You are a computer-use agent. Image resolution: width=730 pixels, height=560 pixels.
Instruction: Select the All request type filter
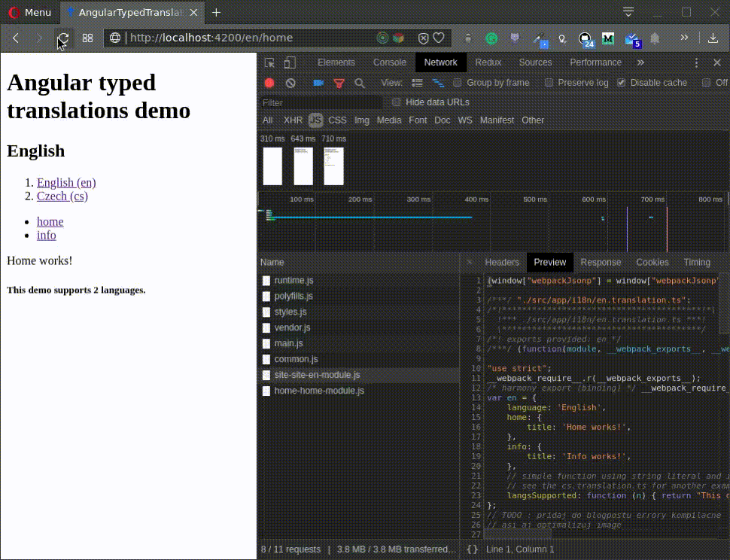(268, 120)
